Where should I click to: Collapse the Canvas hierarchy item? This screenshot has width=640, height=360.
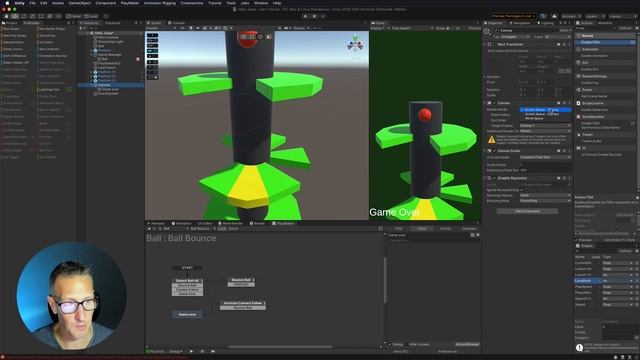point(91,85)
